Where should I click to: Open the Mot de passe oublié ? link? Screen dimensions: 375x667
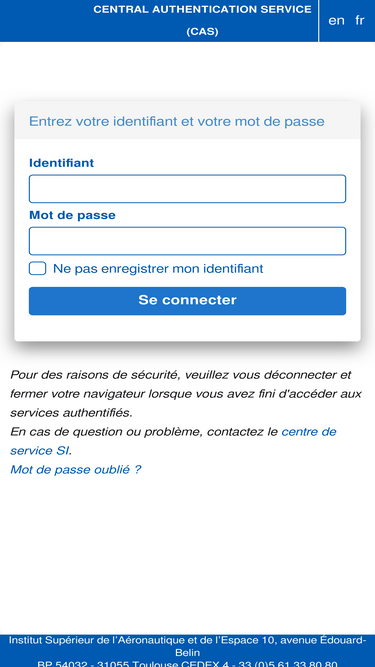pyautogui.click(x=75, y=470)
